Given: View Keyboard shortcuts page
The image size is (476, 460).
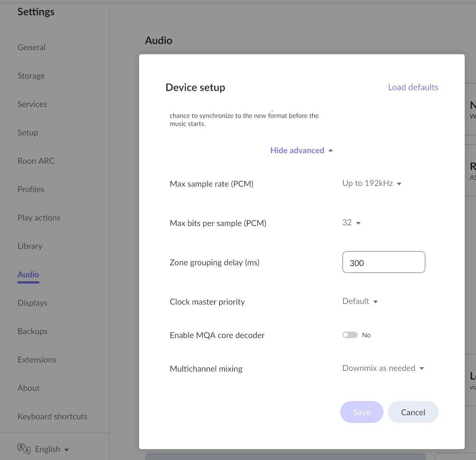Looking at the screenshot, I should click(x=52, y=417).
